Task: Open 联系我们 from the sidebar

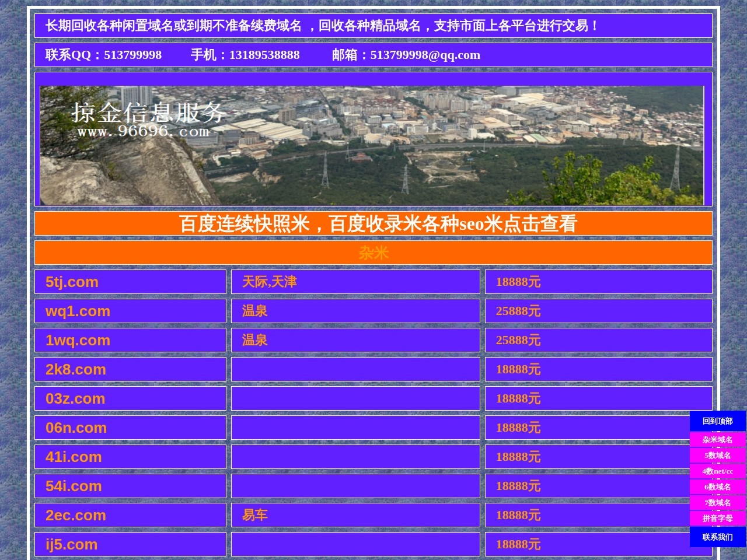Action: (x=717, y=536)
